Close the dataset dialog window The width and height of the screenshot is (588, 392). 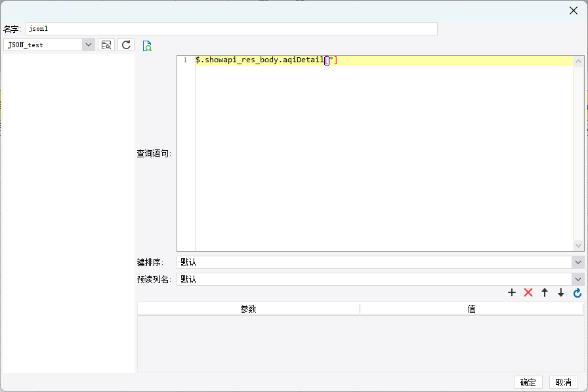click(574, 10)
